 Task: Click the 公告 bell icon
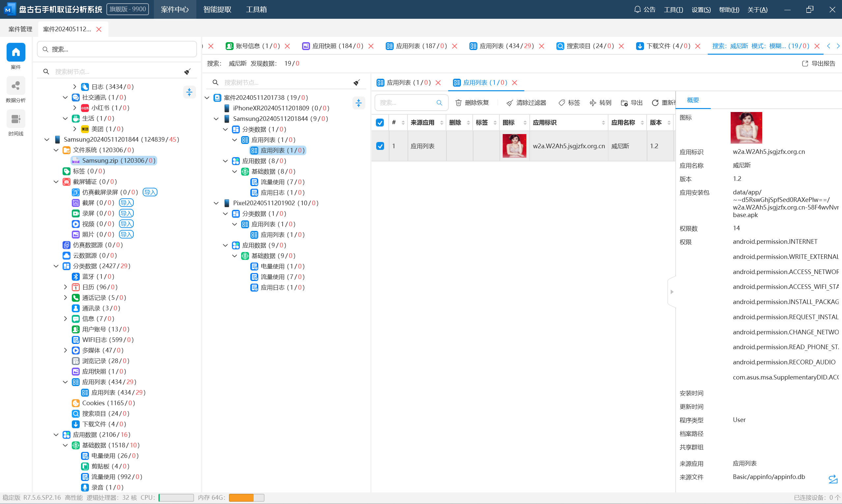tap(637, 10)
